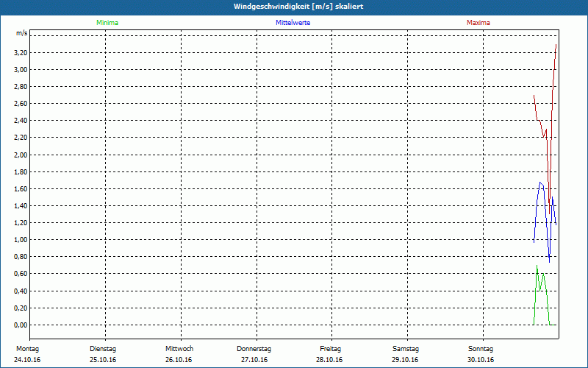Click the Samstag day label
The image size is (588, 368).
pyautogui.click(x=406, y=349)
